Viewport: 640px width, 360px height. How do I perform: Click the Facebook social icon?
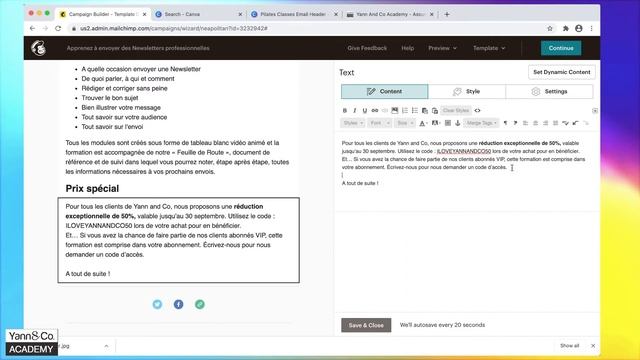[x=178, y=304]
